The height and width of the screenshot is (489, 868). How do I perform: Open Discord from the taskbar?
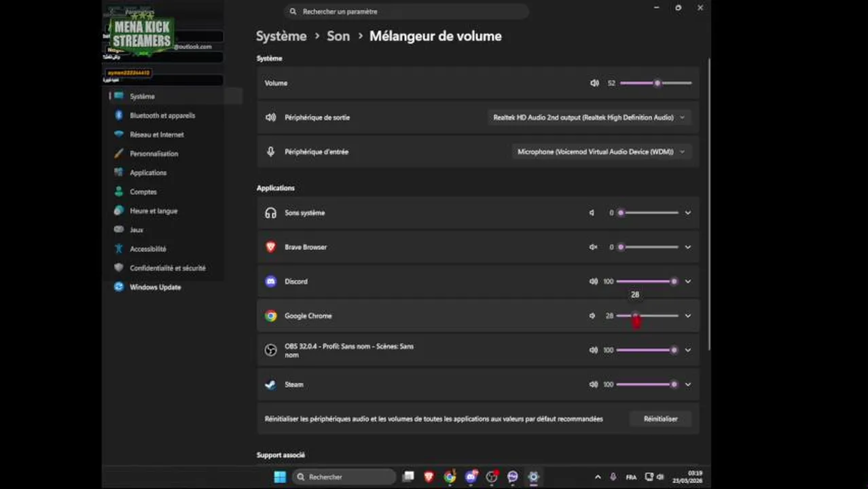(471, 477)
